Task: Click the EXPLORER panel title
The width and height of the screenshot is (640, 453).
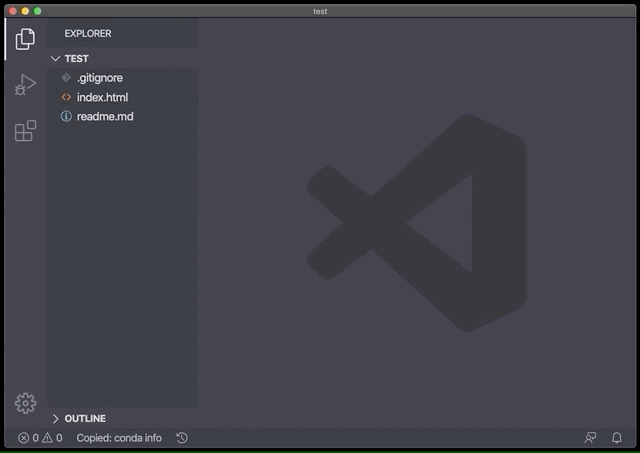Action: click(x=88, y=33)
